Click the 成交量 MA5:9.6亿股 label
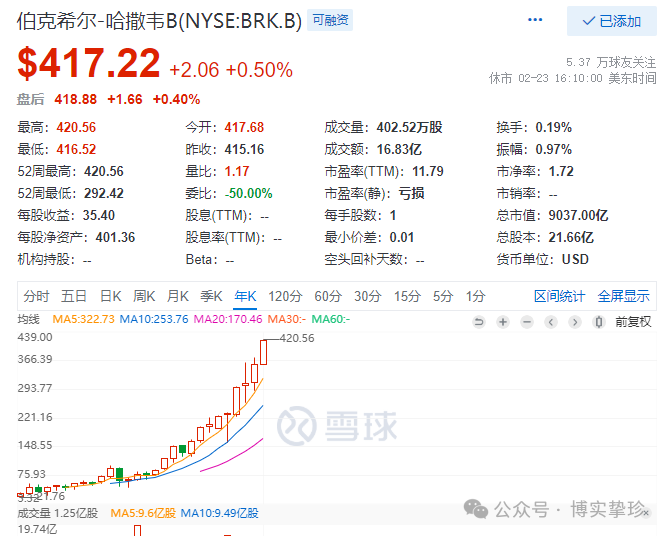 [143, 513]
